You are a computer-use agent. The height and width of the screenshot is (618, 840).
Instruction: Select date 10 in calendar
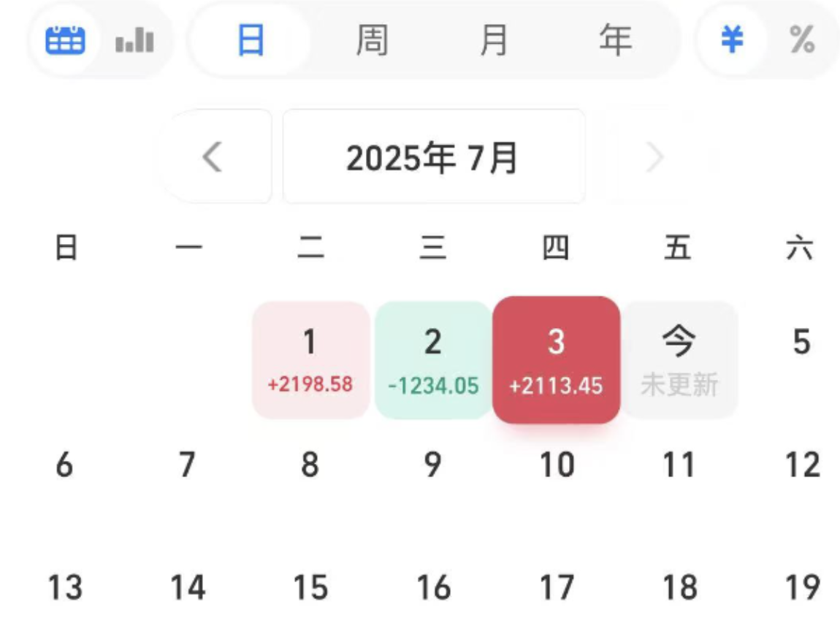coord(557,465)
